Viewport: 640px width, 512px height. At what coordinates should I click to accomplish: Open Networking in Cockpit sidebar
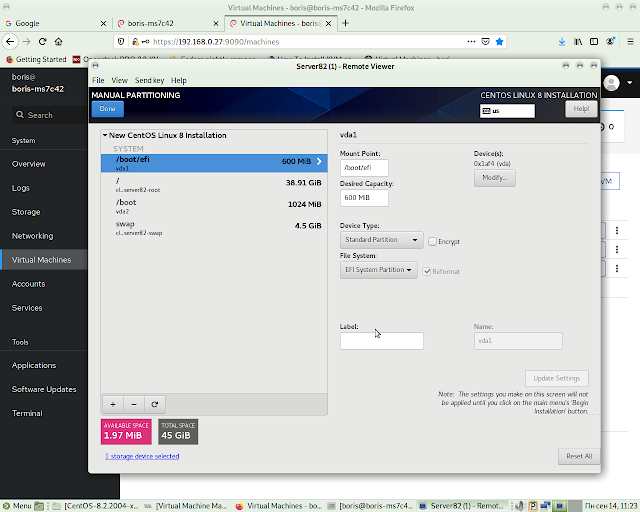pyautogui.click(x=33, y=236)
